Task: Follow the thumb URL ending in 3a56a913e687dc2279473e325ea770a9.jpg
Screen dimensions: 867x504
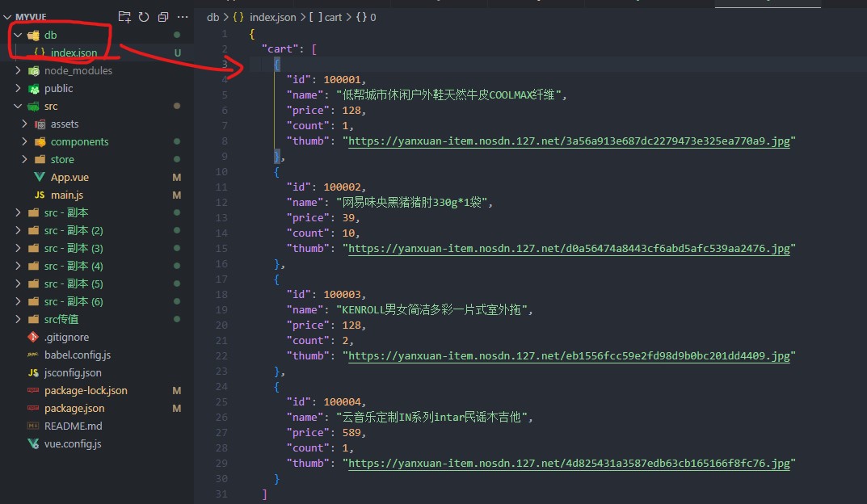Action: pyautogui.click(x=571, y=141)
